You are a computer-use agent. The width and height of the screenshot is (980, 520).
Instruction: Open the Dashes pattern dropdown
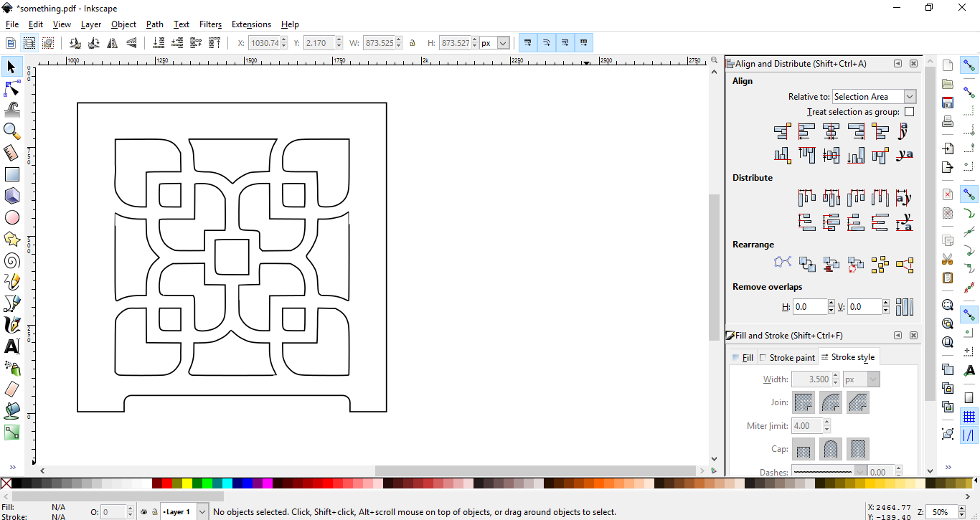tap(830, 472)
